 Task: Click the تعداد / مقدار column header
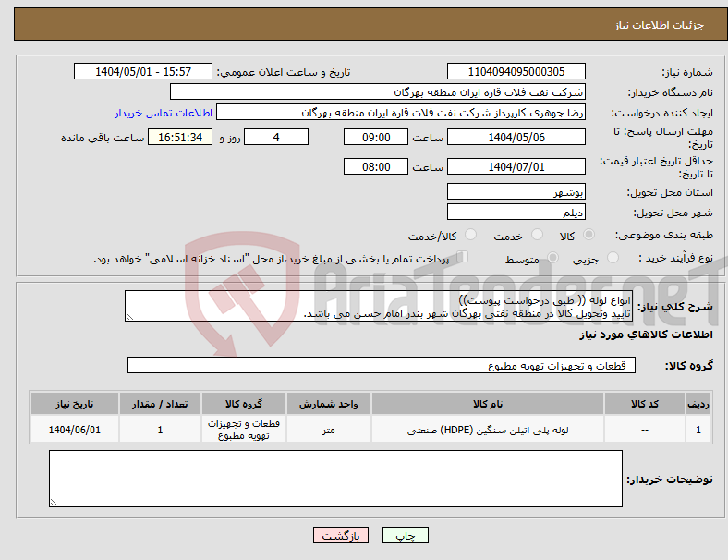coord(160,404)
